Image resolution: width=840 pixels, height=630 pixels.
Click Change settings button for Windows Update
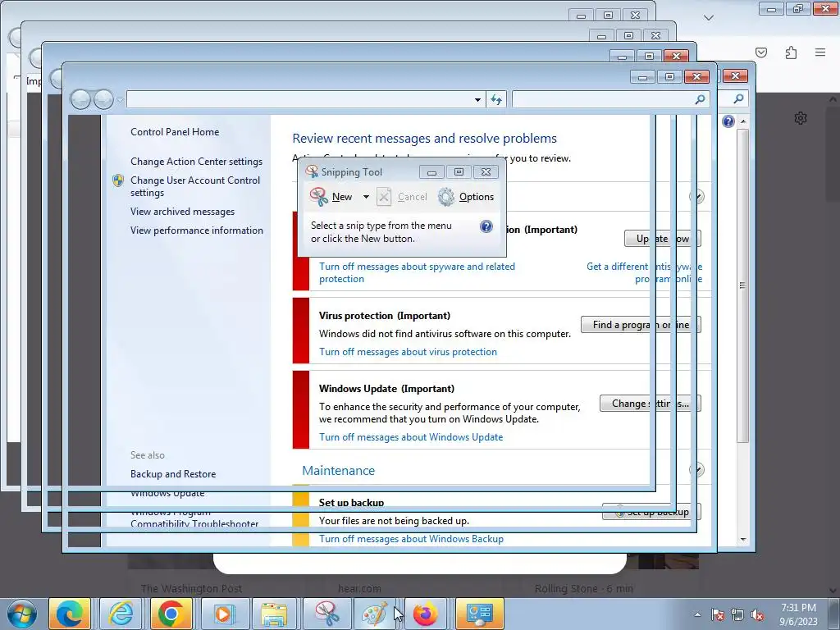point(650,404)
